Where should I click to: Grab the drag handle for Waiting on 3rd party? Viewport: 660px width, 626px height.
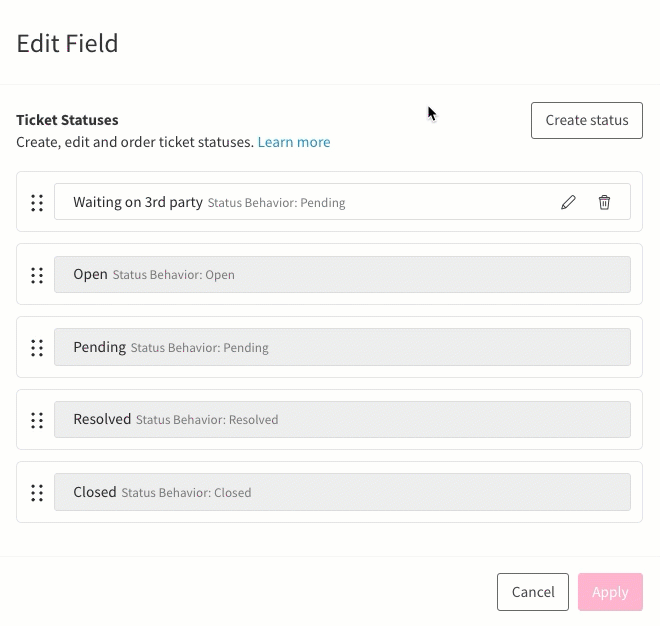pyautogui.click(x=37, y=203)
